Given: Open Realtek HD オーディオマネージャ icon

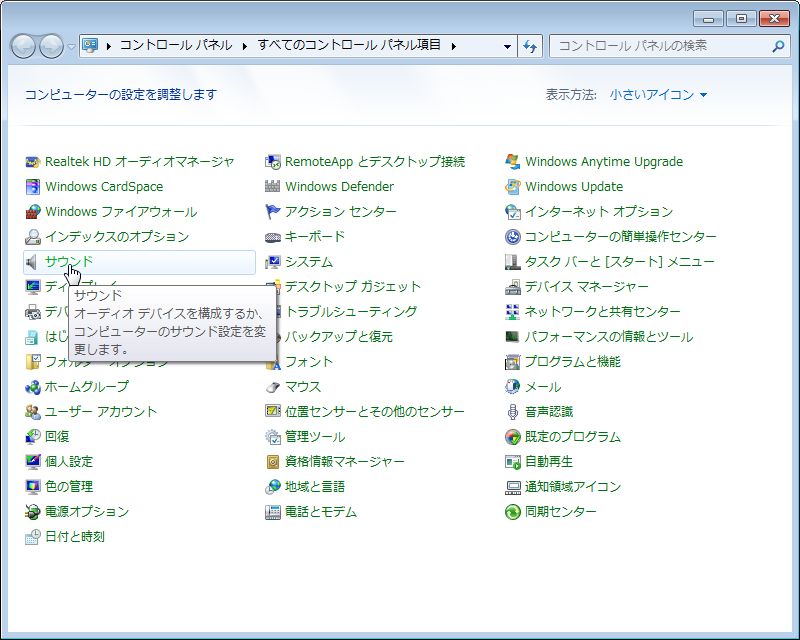Looking at the screenshot, I should [x=33, y=162].
